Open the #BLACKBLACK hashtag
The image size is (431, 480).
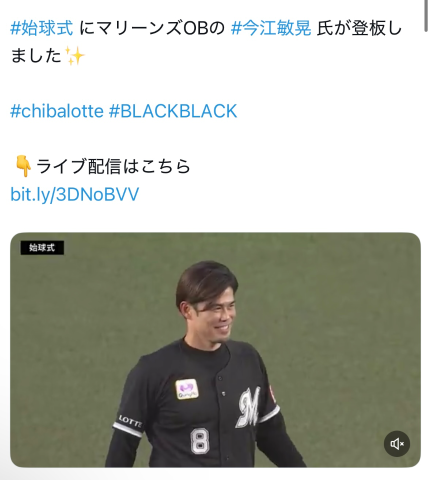point(173,111)
